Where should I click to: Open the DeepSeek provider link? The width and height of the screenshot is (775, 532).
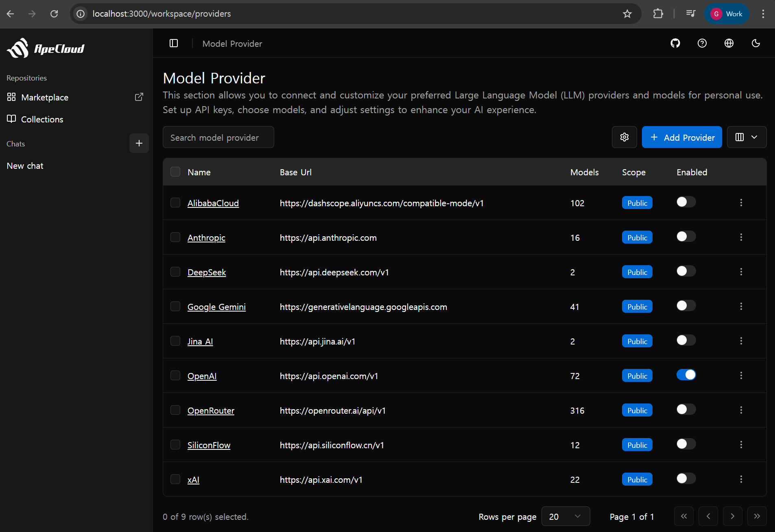pos(207,272)
